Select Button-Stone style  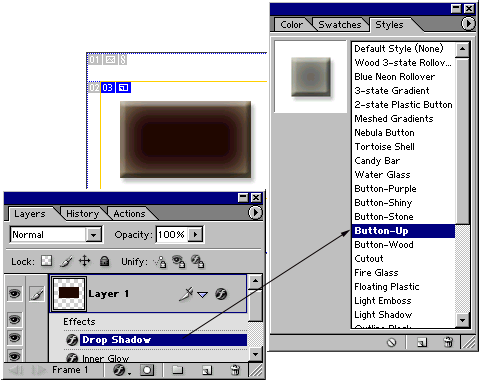403,217
